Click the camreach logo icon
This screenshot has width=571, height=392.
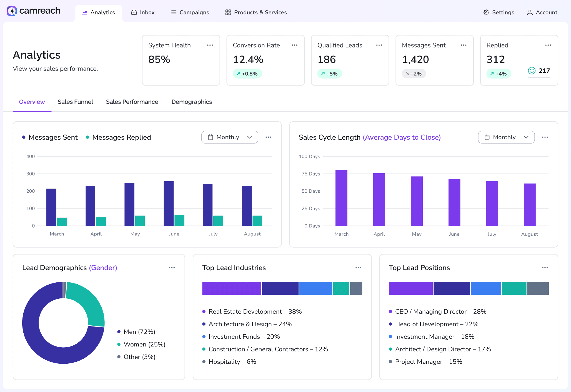pyautogui.click(x=12, y=11)
